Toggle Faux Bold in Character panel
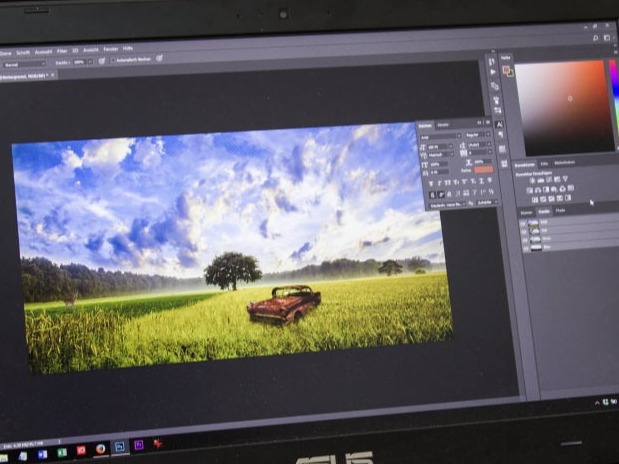 point(431,183)
